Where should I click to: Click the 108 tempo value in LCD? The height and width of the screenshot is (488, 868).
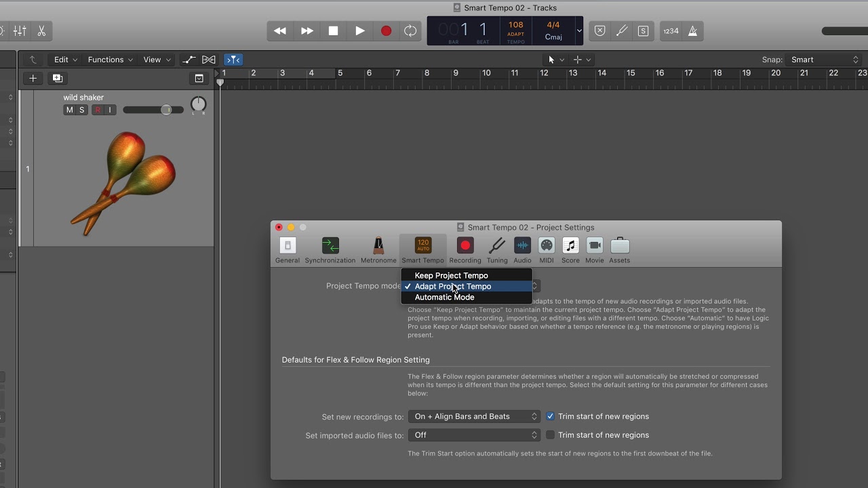pyautogui.click(x=516, y=25)
